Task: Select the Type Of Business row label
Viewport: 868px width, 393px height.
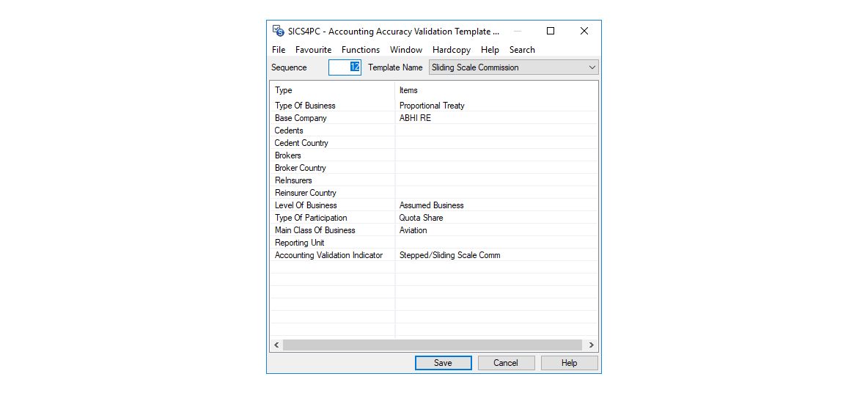Action: [x=305, y=106]
